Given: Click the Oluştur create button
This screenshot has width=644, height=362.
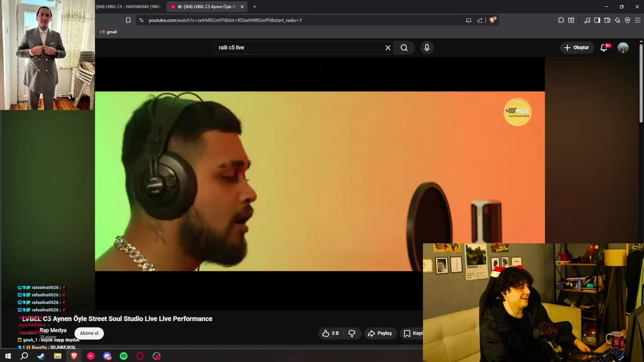Looking at the screenshot, I should point(577,48).
